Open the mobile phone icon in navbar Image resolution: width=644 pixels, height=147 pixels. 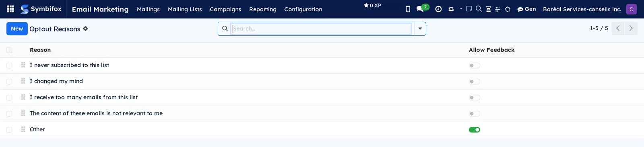tap(408, 9)
